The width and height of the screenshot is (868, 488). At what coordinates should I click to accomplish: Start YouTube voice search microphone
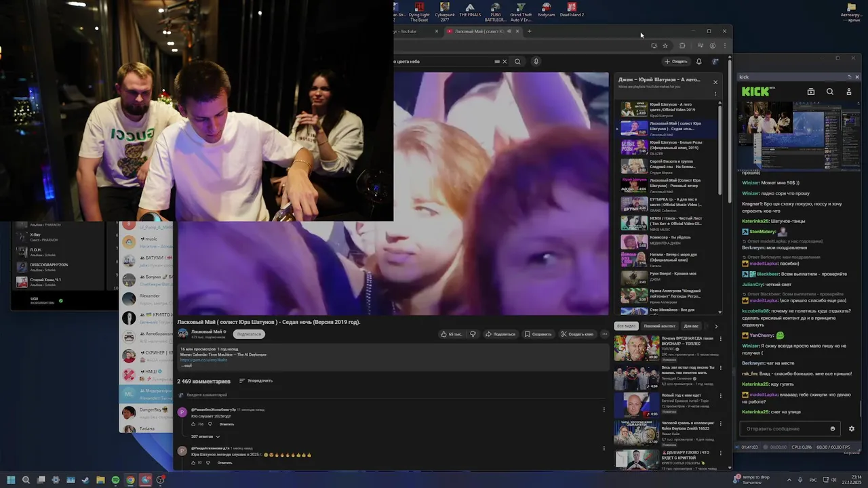[x=536, y=62]
